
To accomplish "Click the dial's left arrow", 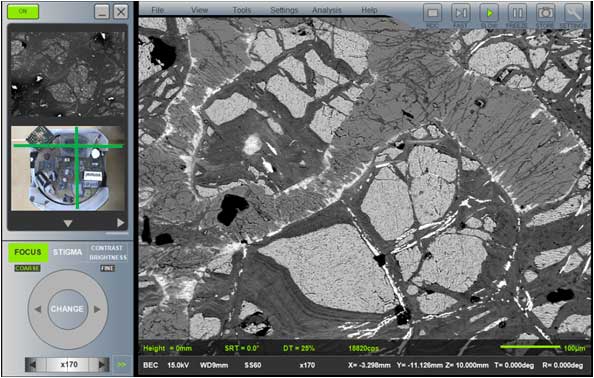I will click(x=38, y=309).
